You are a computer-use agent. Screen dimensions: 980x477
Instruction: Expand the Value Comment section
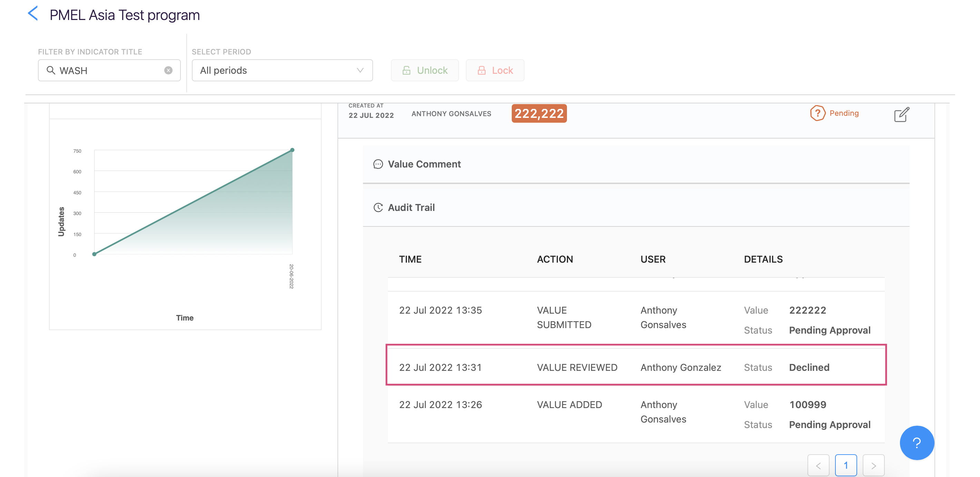pyautogui.click(x=424, y=164)
